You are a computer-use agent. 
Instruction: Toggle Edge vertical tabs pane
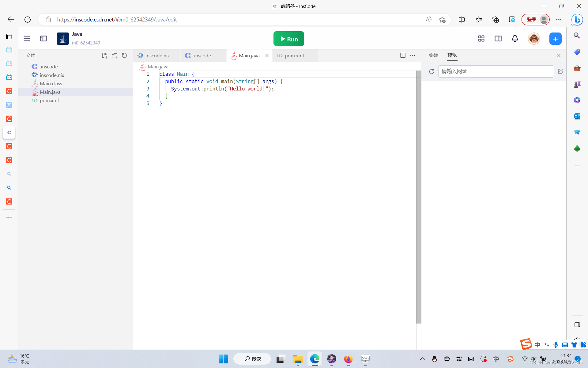(x=9, y=36)
